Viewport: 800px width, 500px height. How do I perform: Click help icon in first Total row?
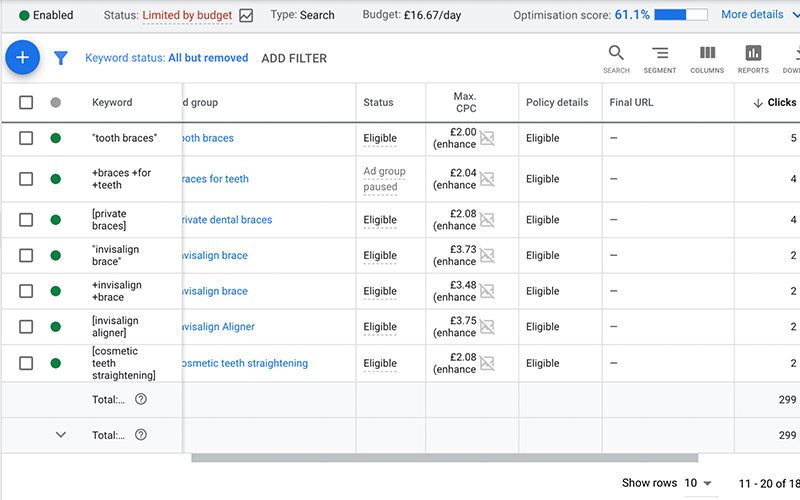tap(141, 399)
